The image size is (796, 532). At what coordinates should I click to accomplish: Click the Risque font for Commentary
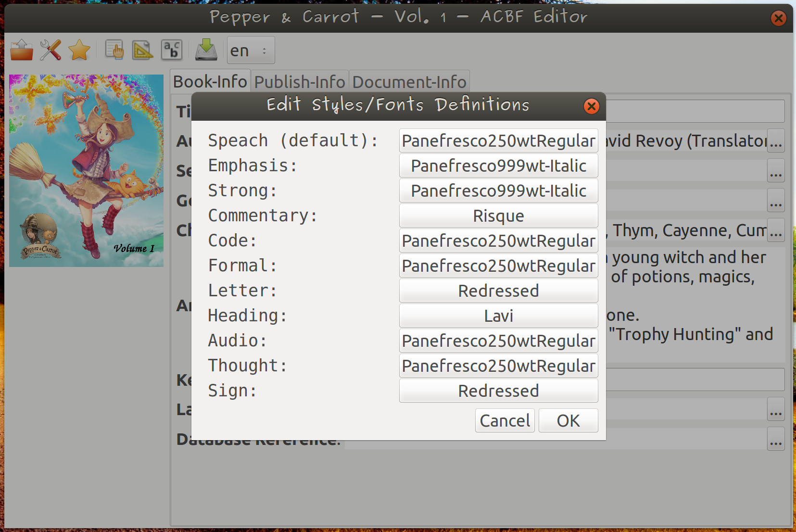point(499,216)
